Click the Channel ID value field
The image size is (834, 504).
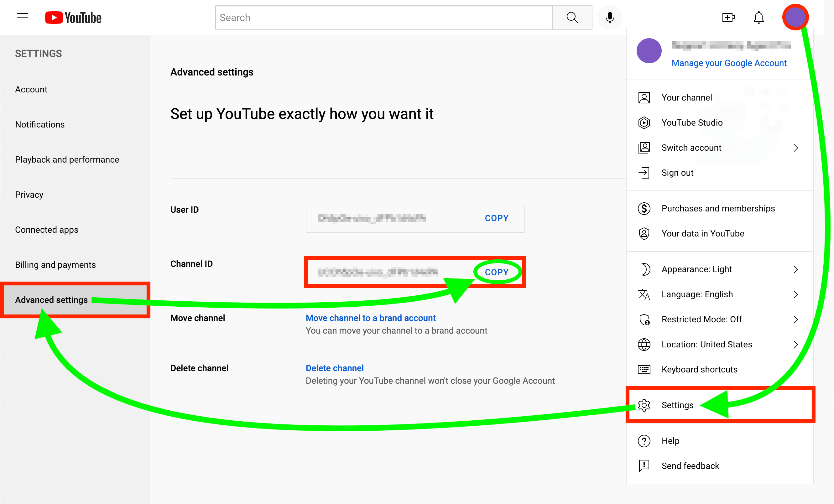[415, 273]
